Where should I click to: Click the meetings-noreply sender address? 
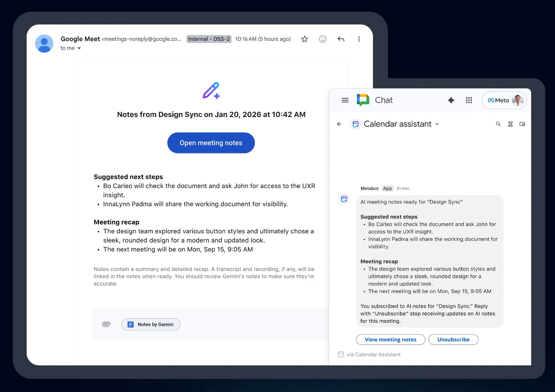[142, 39]
